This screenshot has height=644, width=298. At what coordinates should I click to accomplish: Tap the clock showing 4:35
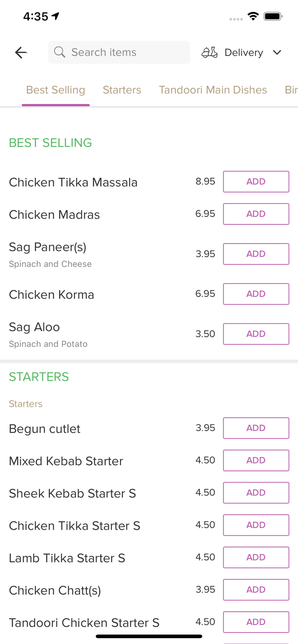pyautogui.click(x=36, y=16)
